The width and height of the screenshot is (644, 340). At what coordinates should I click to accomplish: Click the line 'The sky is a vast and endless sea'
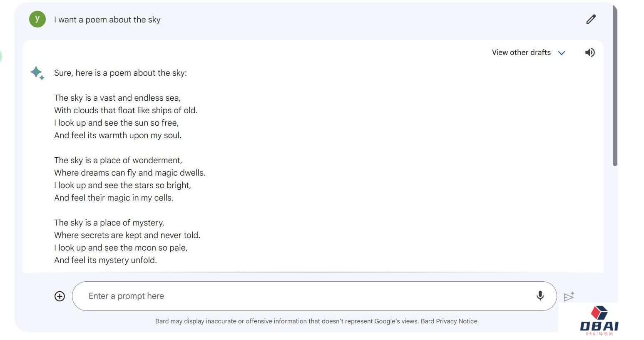(117, 98)
